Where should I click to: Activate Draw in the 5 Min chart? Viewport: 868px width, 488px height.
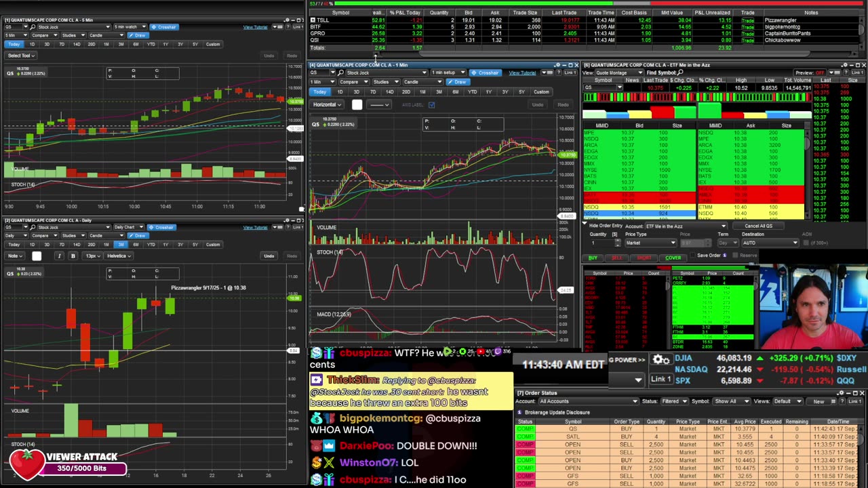[x=138, y=35]
